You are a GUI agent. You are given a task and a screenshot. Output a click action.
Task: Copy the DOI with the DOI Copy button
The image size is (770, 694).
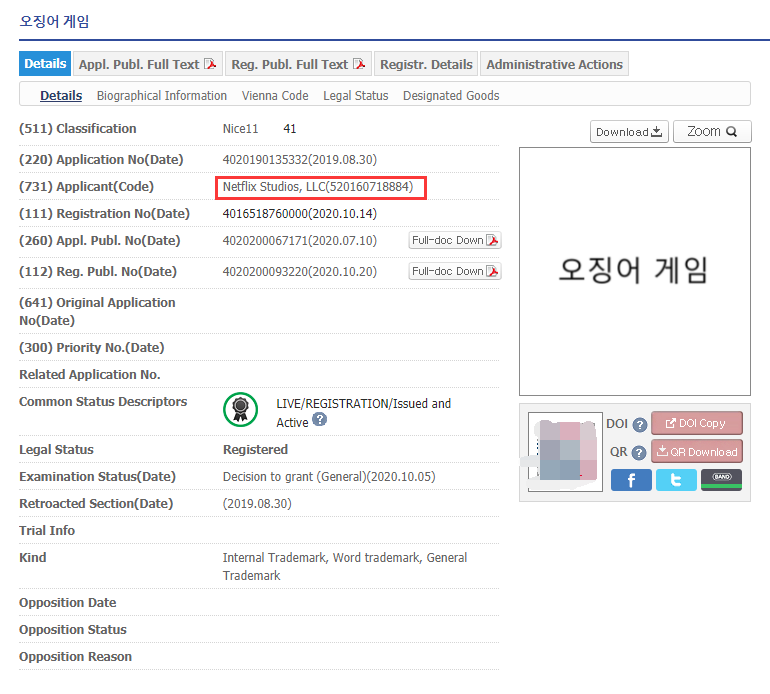point(697,423)
